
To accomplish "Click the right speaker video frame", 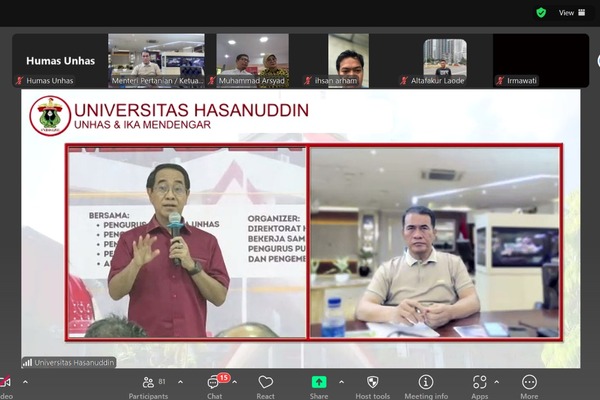I will pos(435,242).
